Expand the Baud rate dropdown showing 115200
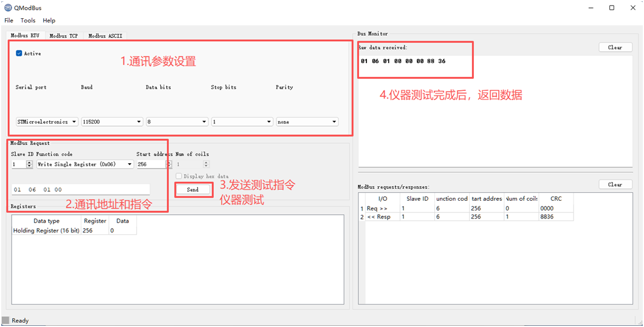 112,122
